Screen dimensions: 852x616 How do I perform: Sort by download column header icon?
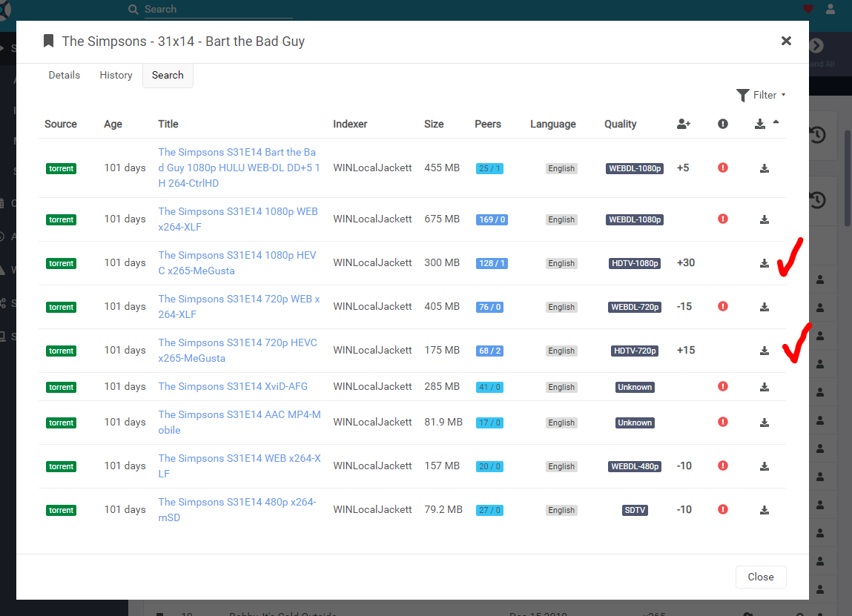[x=759, y=124]
